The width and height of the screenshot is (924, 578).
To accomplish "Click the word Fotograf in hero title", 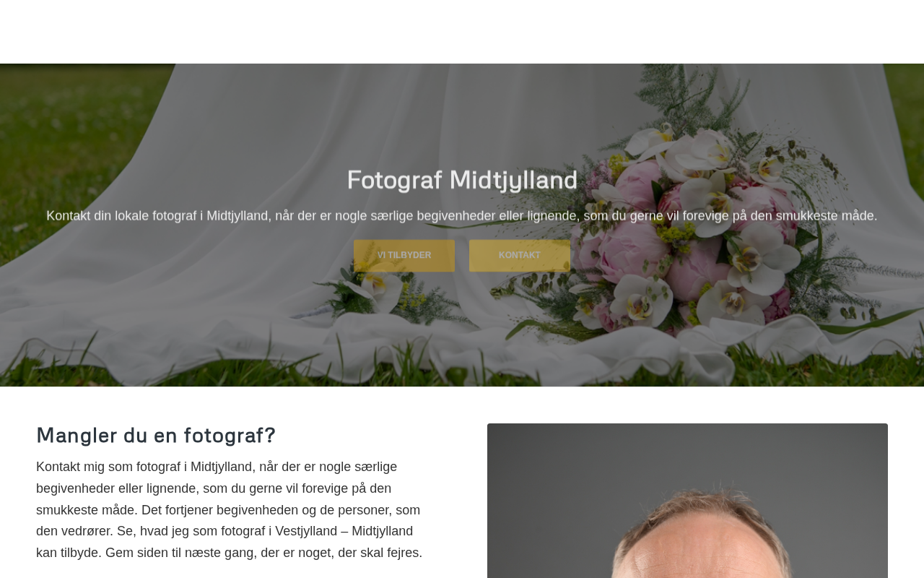I will tap(394, 180).
